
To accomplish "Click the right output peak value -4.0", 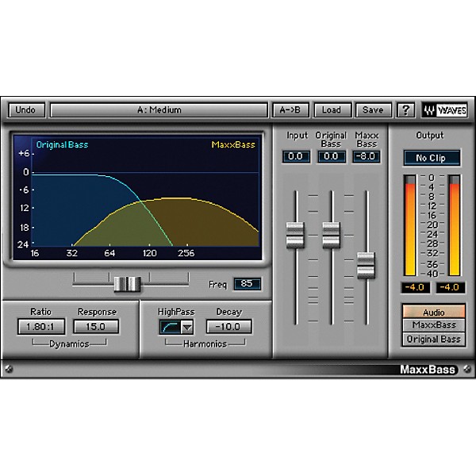I will click(x=450, y=287).
